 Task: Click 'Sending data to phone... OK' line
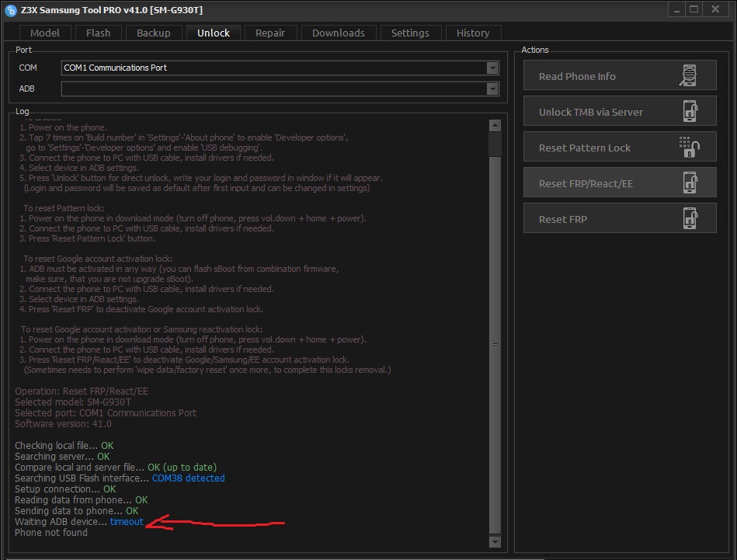coord(77,510)
